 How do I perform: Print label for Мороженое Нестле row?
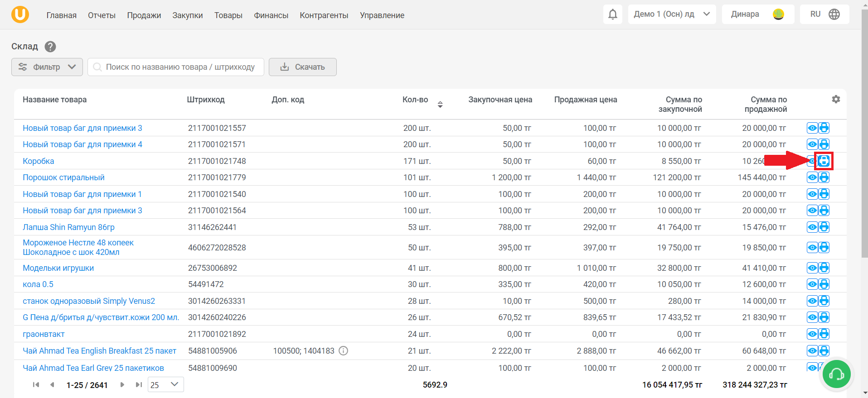point(824,247)
